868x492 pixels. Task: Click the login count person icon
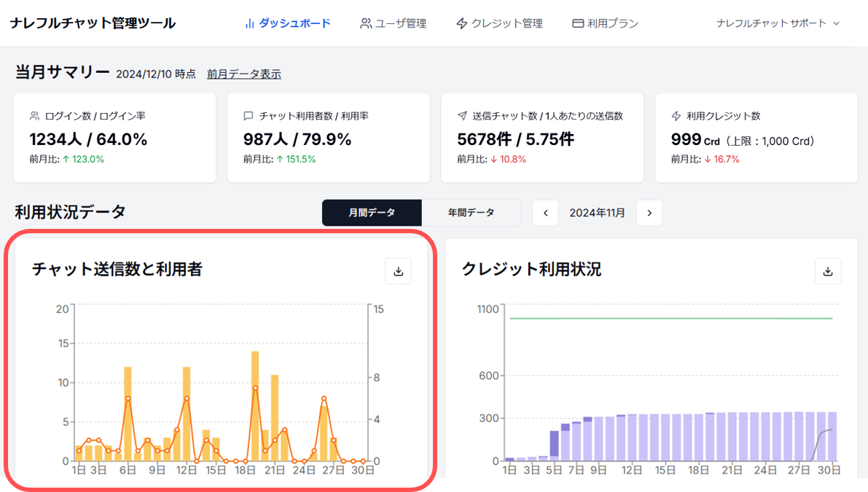click(x=34, y=116)
